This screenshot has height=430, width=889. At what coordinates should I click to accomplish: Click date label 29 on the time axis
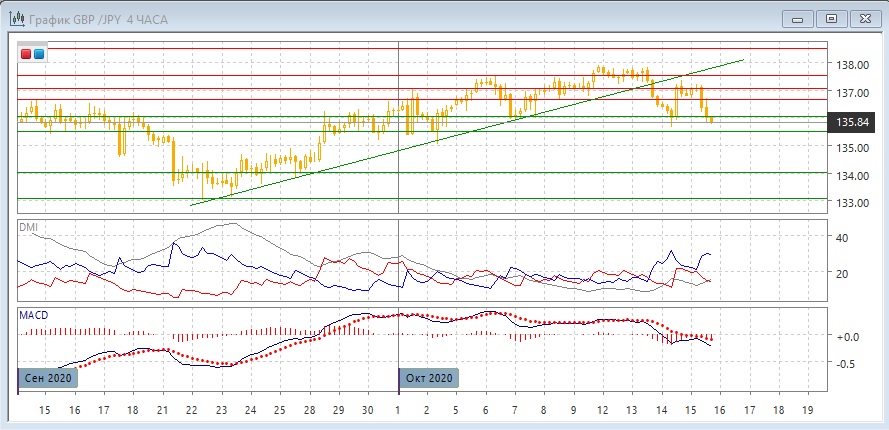[339, 410]
